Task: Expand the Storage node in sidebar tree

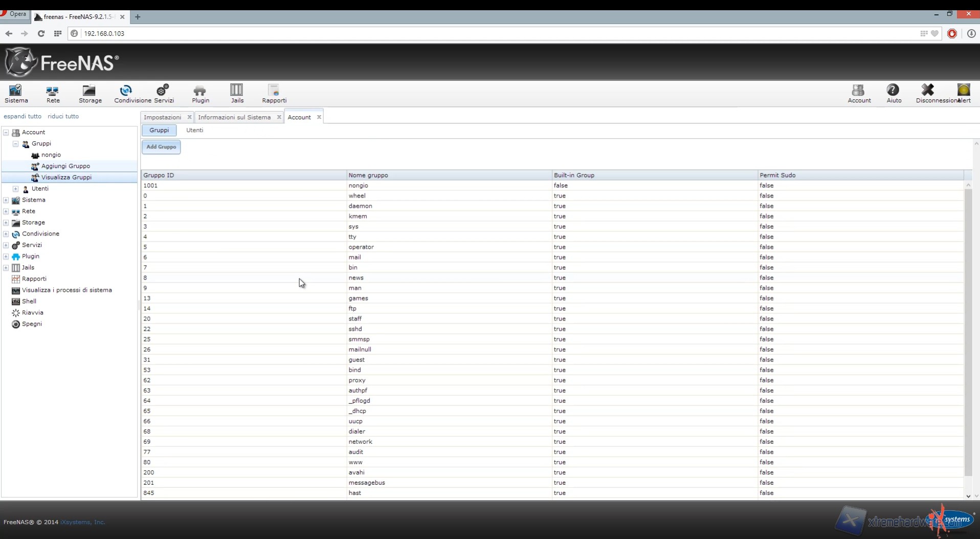Action: (6, 223)
